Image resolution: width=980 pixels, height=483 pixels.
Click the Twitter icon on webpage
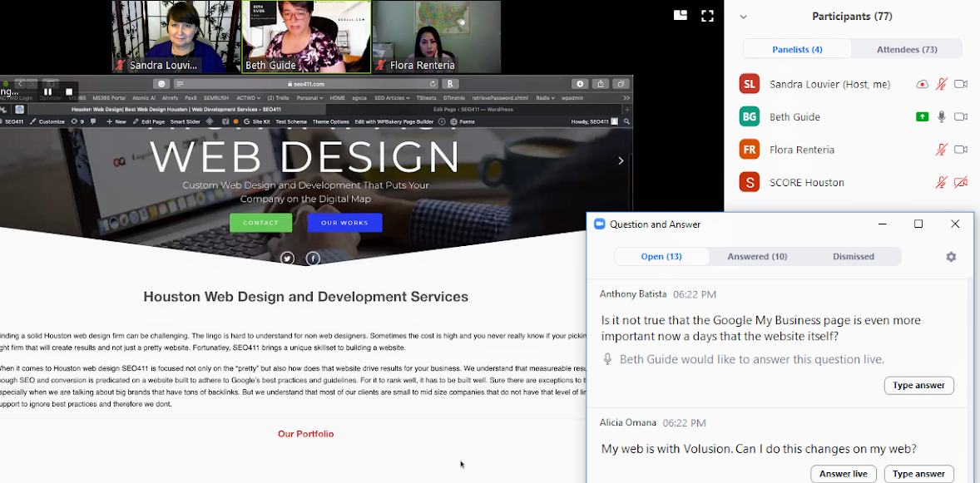click(287, 259)
